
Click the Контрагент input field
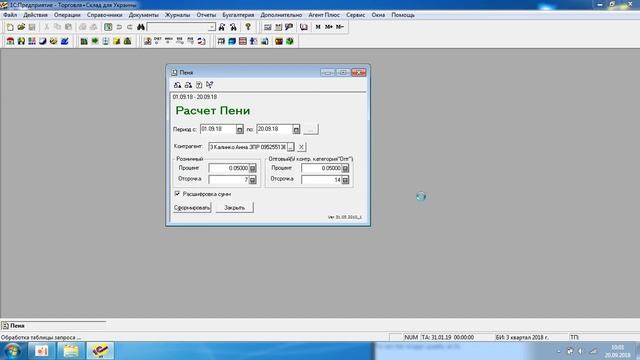pos(248,147)
